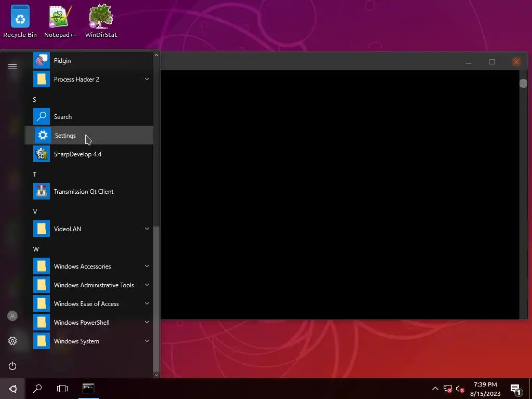Screen dimensions: 532x399
Task: Open Settings from the app list
Action: [x=88, y=136]
